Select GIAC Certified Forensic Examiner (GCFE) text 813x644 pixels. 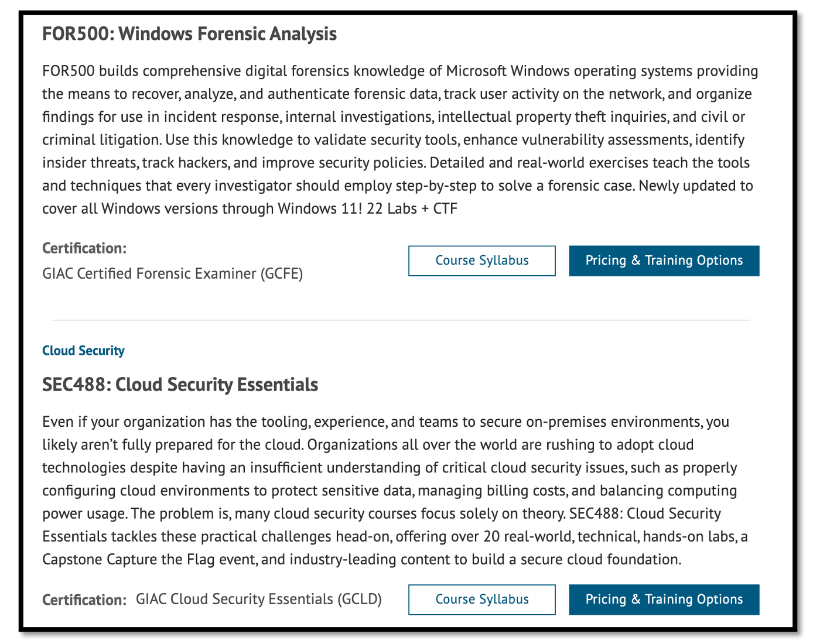(x=173, y=273)
